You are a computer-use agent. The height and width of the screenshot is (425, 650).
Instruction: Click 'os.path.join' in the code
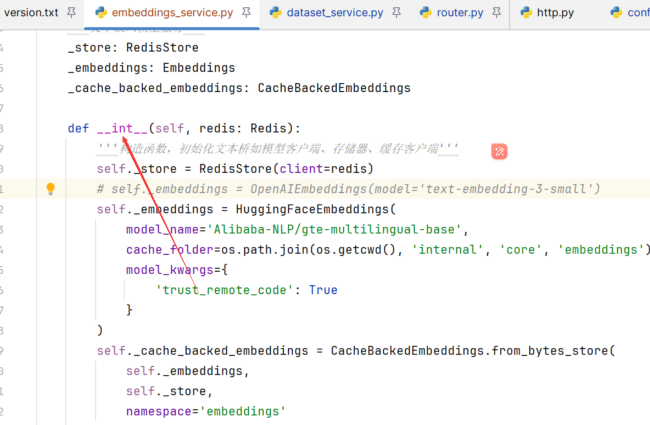point(264,250)
